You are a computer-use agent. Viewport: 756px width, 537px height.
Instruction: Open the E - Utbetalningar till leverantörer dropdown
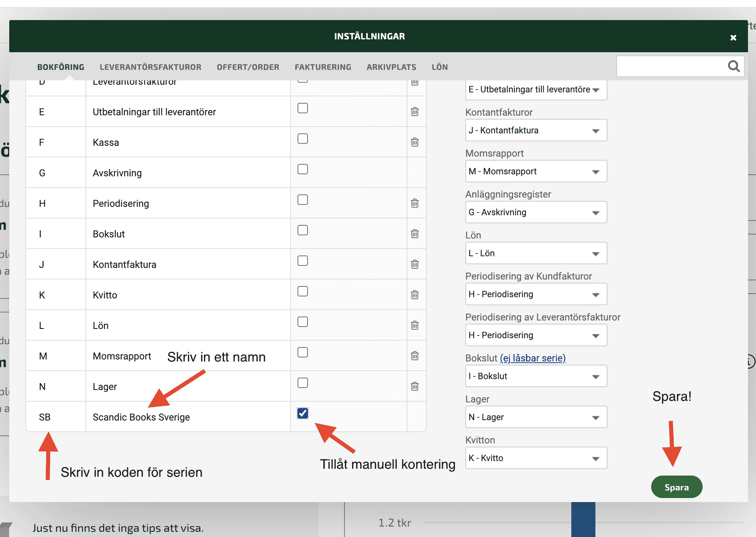point(536,90)
